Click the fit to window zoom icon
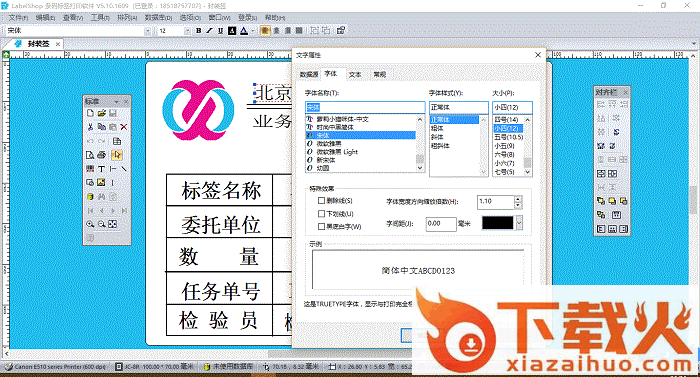 coord(112,224)
